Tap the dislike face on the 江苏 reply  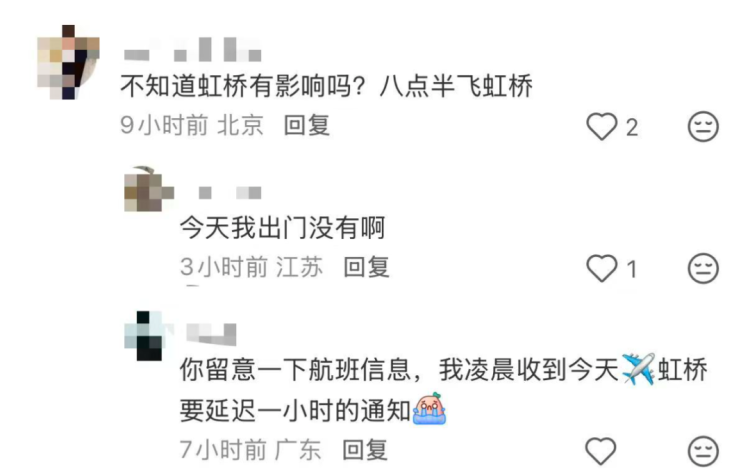pos(703,268)
